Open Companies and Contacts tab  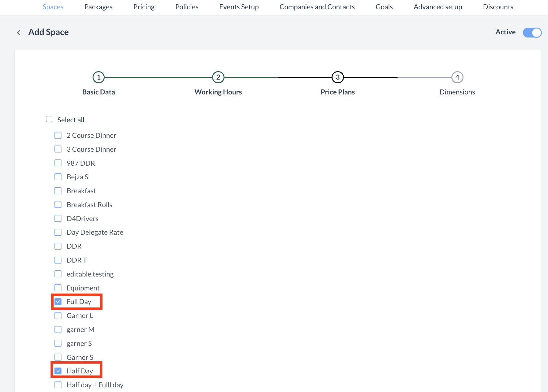[x=317, y=7]
